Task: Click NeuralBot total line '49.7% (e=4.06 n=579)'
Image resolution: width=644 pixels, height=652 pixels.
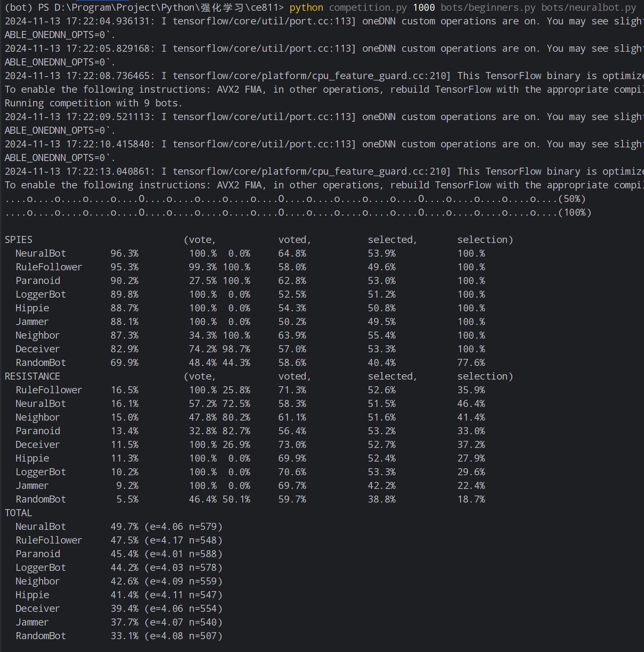Action: coord(166,527)
